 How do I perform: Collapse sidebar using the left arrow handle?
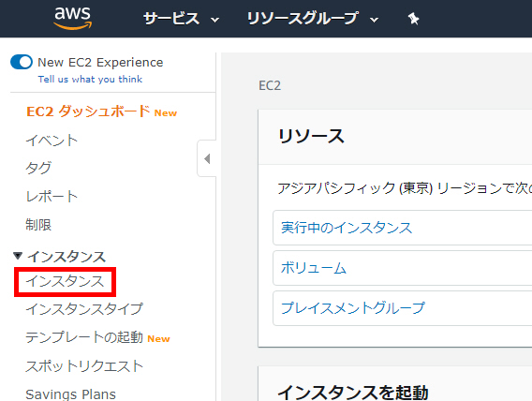coord(207,158)
